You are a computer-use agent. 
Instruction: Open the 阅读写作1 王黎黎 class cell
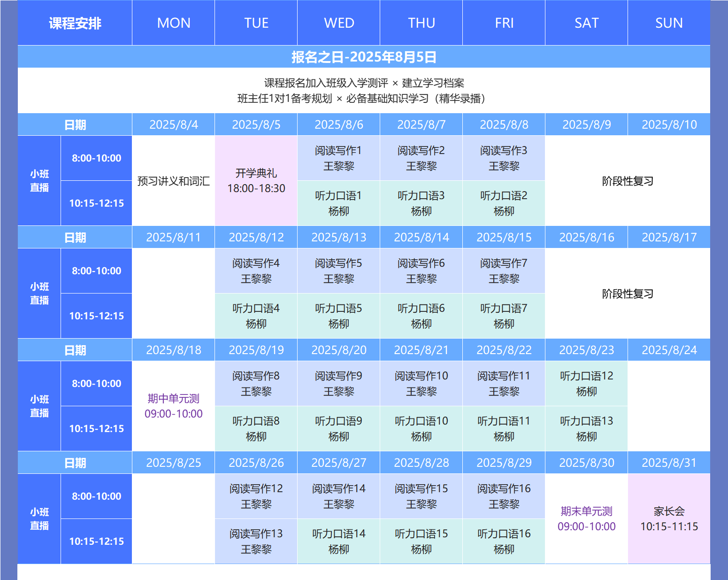click(339, 158)
